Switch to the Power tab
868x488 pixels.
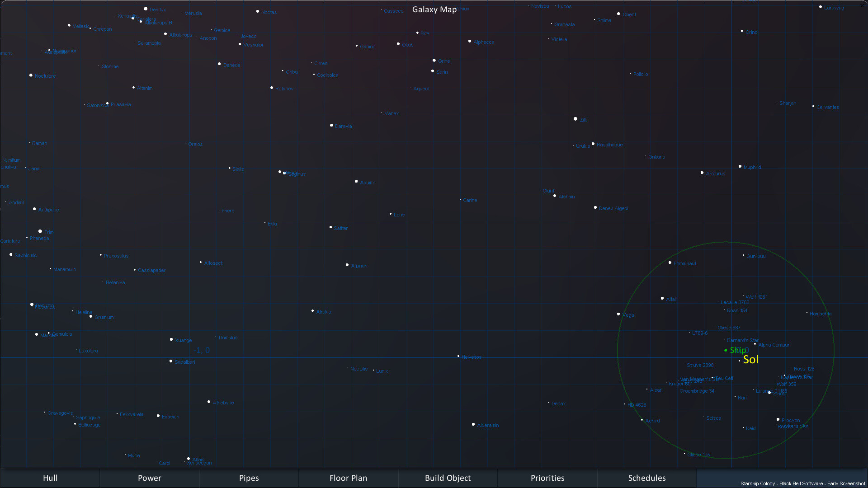(x=149, y=478)
